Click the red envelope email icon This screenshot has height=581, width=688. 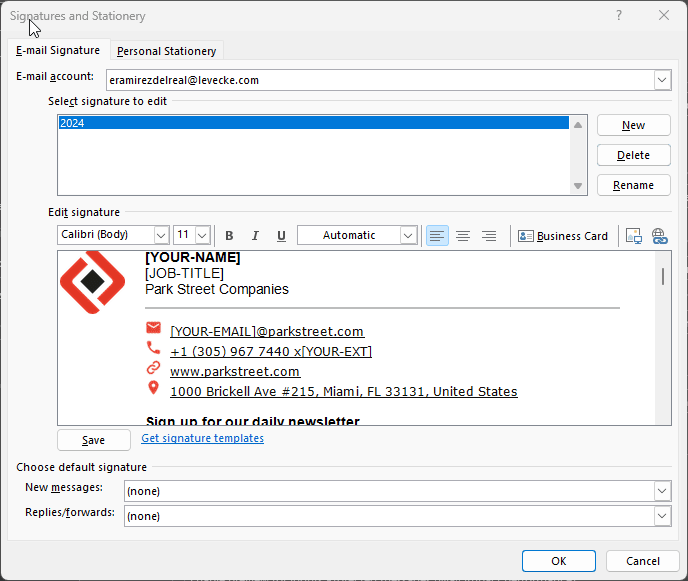coord(153,327)
